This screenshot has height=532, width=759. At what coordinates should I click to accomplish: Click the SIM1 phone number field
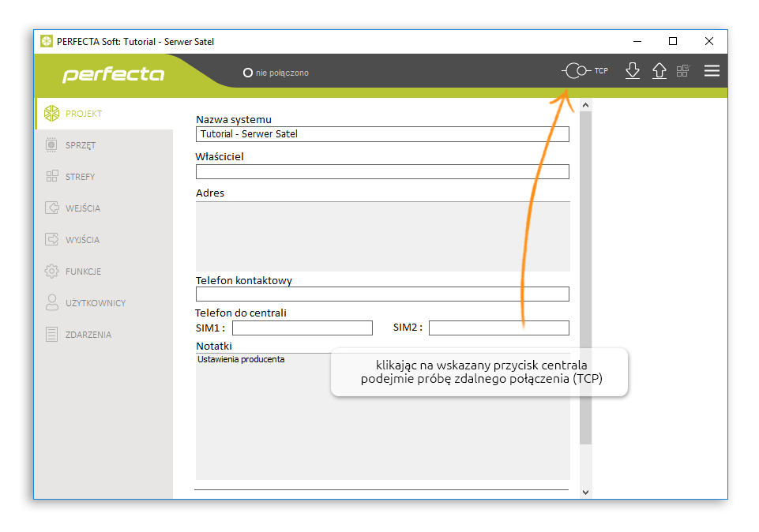click(302, 328)
